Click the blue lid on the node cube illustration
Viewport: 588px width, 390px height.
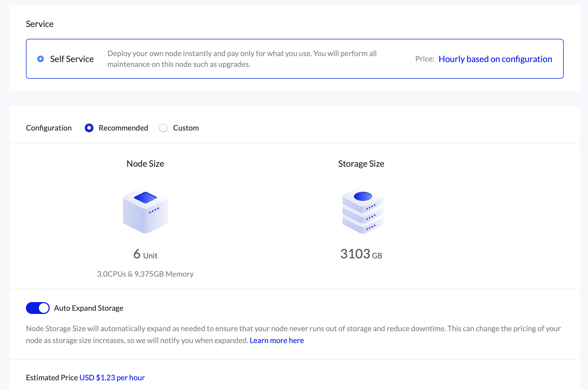tap(145, 198)
